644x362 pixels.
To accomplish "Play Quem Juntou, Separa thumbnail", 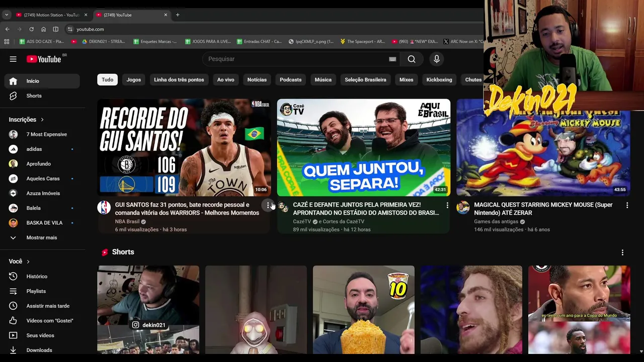I will click(x=363, y=147).
